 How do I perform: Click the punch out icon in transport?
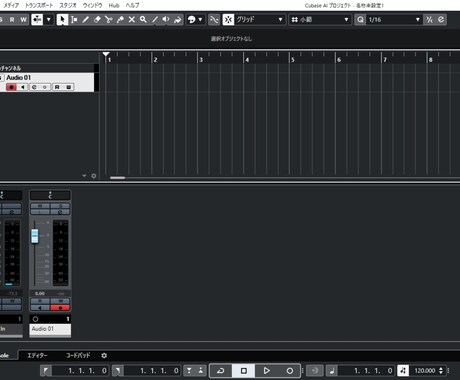pyautogui.click(x=201, y=370)
